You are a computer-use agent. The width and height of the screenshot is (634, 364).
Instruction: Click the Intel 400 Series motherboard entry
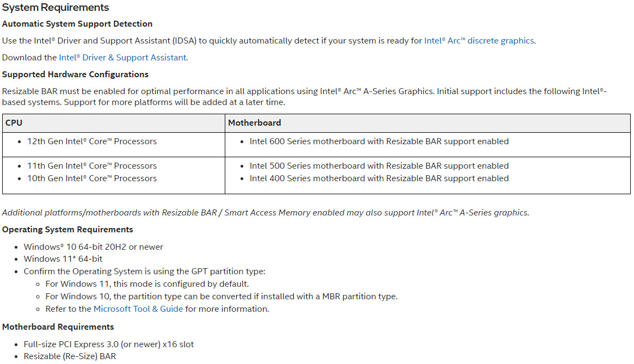379,178
